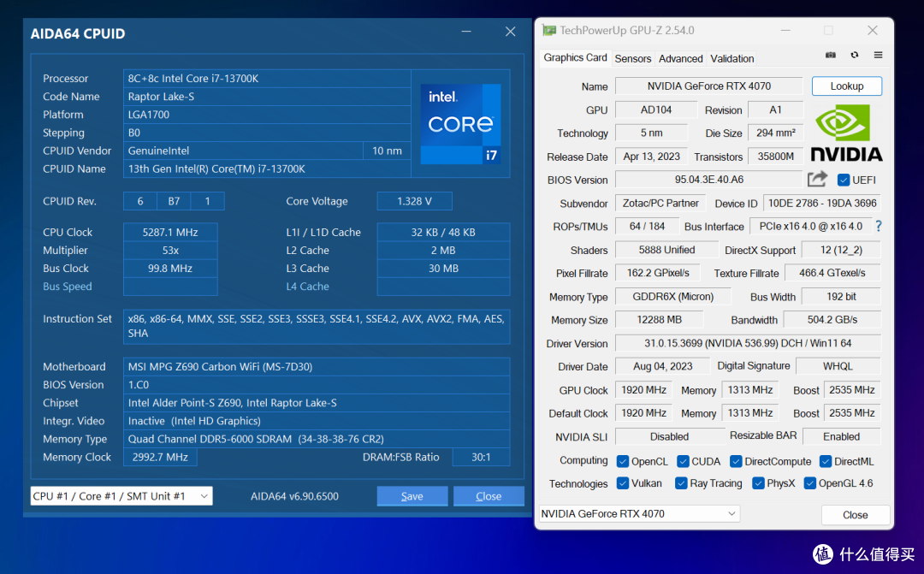Click the L3 Cache value 30 MB
This screenshot has width=924, height=574.
click(x=443, y=268)
